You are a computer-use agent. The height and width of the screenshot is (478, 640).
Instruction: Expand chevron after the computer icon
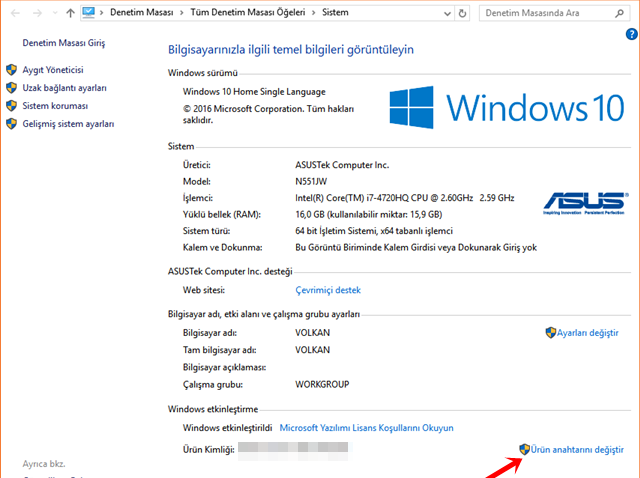pos(102,13)
